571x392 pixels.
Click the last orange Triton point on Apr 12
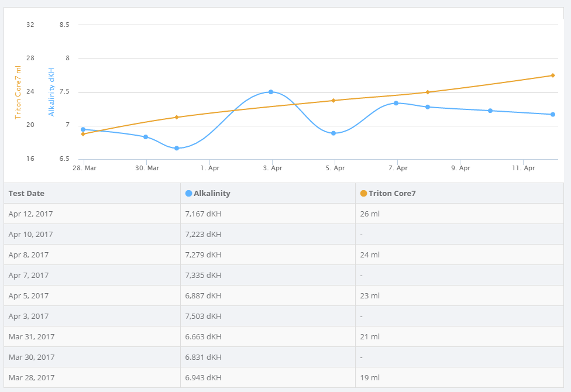click(x=553, y=75)
